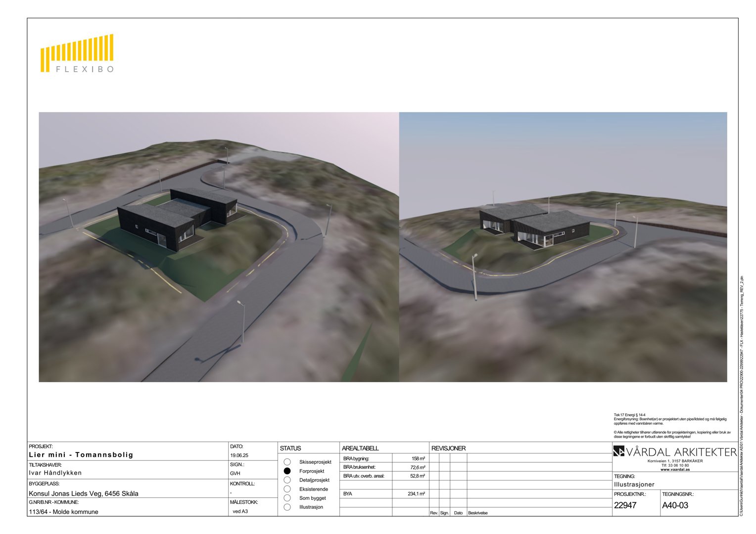Deselect the filled Forprosjekt radio button
This screenshot has width=756, height=534.
pyautogui.click(x=287, y=471)
